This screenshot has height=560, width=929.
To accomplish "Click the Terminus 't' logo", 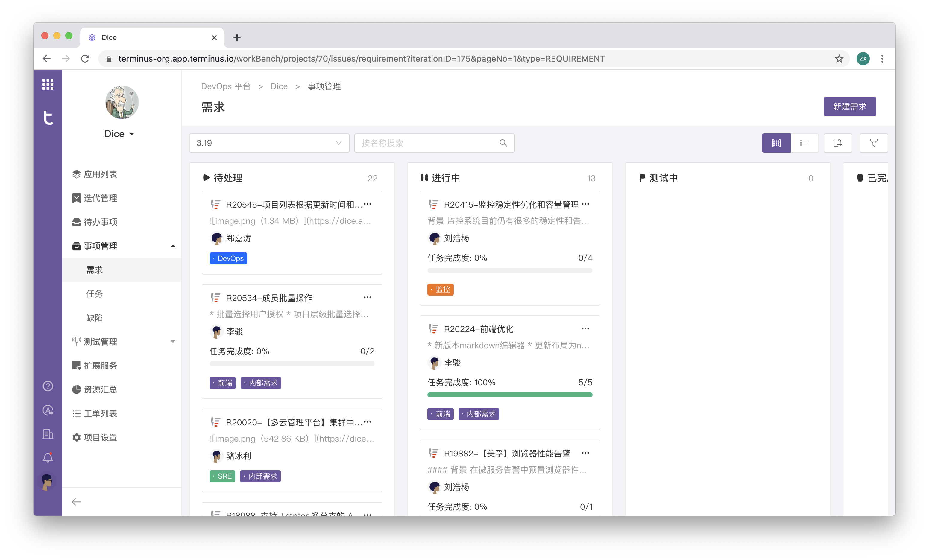I will tap(48, 118).
